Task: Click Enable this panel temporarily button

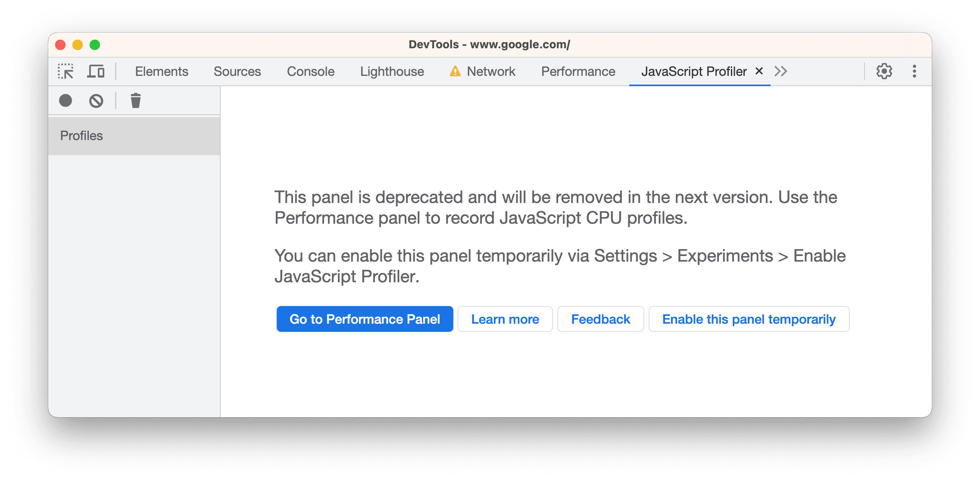Action: tap(749, 319)
